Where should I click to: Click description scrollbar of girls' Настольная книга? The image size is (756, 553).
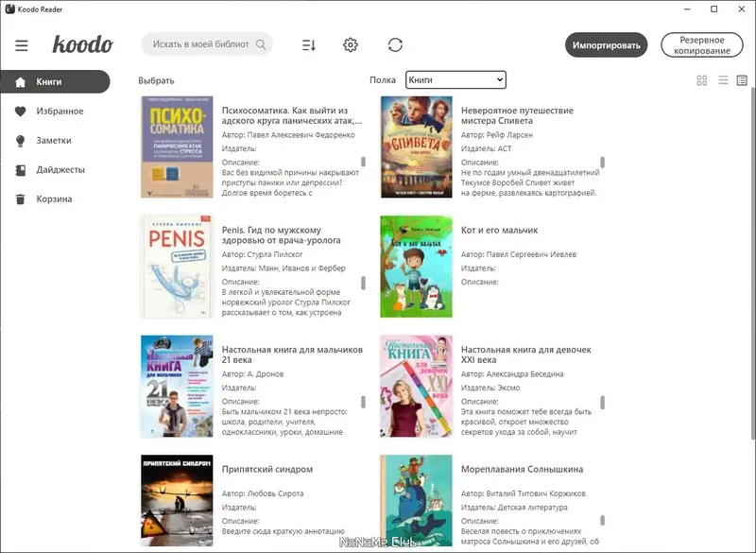tap(602, 402)
